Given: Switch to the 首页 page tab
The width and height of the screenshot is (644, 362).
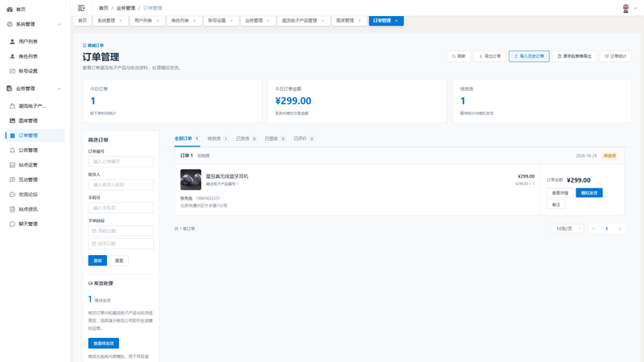Looking at the screenshot, I should 83,21.
